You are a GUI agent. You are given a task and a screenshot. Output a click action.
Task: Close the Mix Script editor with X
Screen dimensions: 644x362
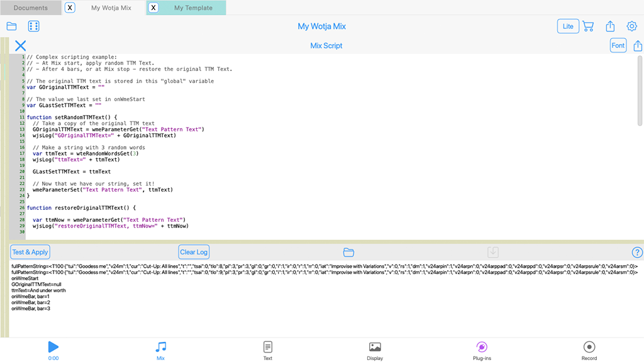tap(21, 46)
